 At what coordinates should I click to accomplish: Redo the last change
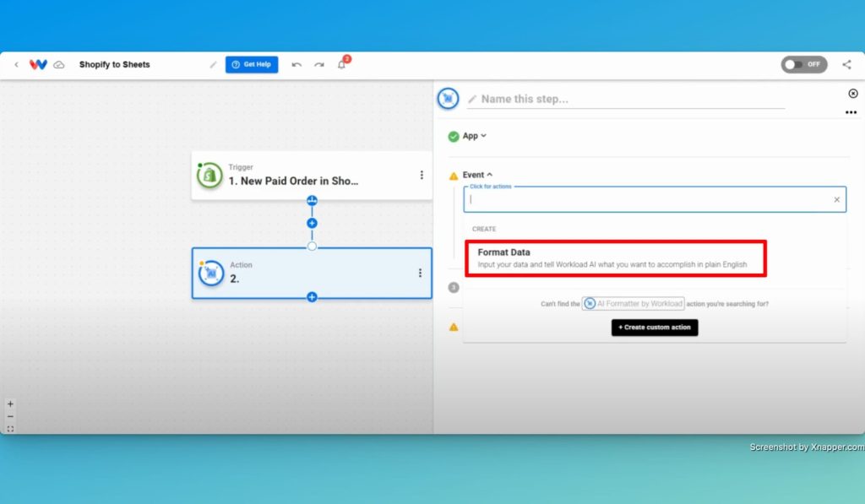point(318,64)
